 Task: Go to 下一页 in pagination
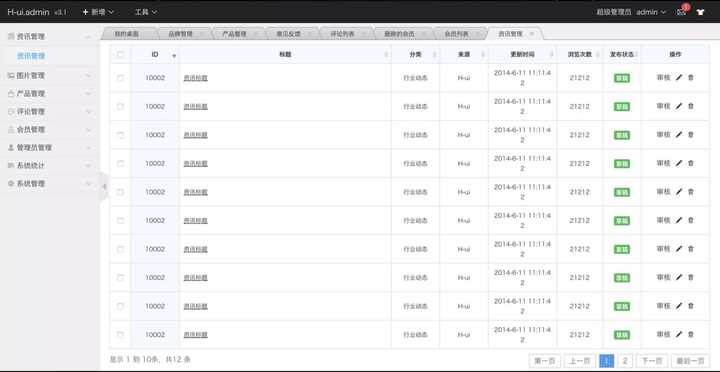652,361
